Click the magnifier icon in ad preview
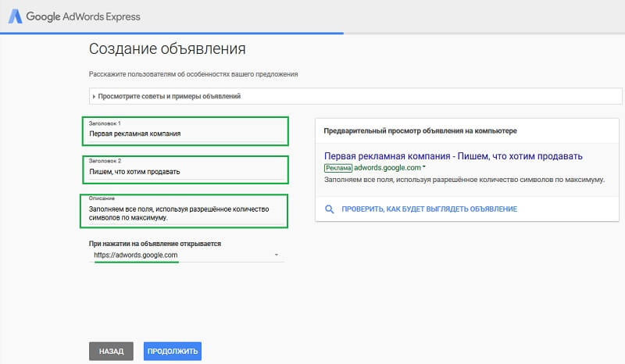 tap(330, 209)
